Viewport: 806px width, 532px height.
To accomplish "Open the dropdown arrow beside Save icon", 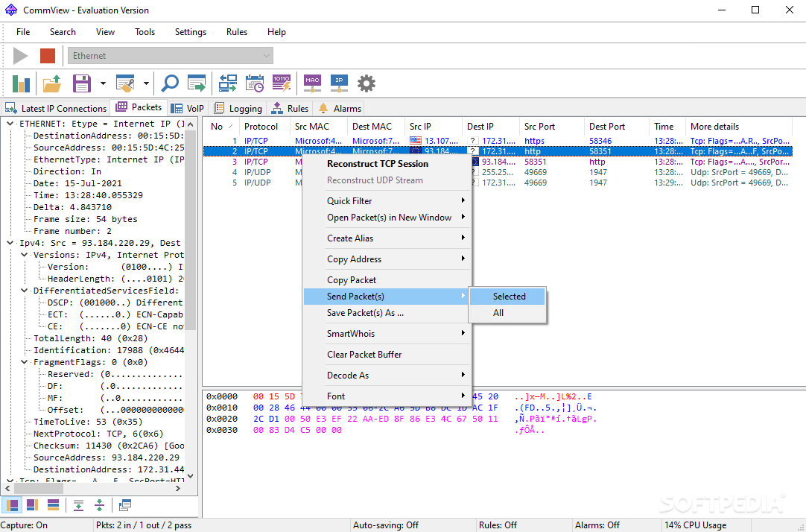I will [103, 83].
